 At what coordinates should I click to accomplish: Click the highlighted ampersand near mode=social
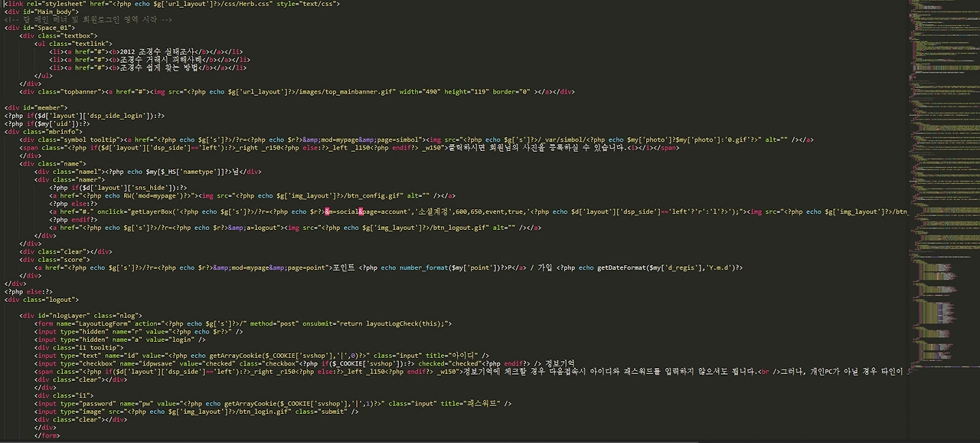coord(327,211)
